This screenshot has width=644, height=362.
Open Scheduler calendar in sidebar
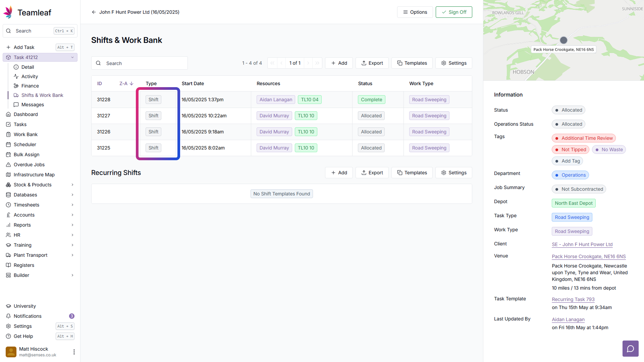[x=25, y=144]
